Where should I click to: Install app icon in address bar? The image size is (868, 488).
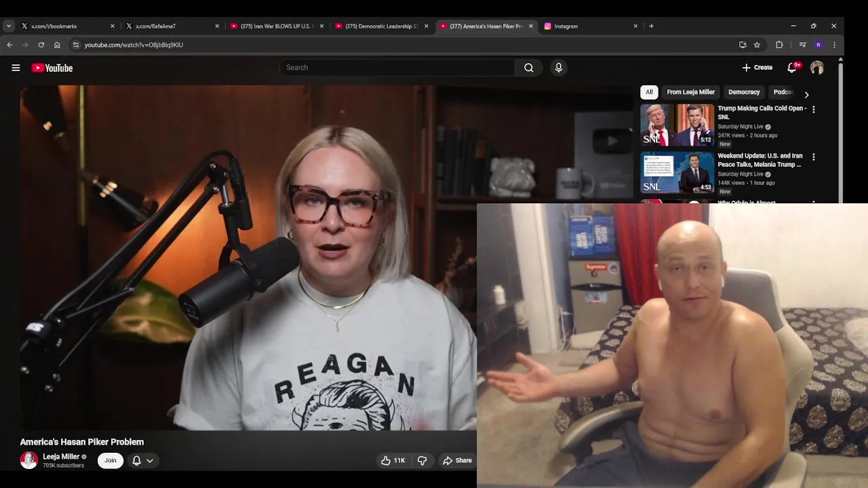743,45
